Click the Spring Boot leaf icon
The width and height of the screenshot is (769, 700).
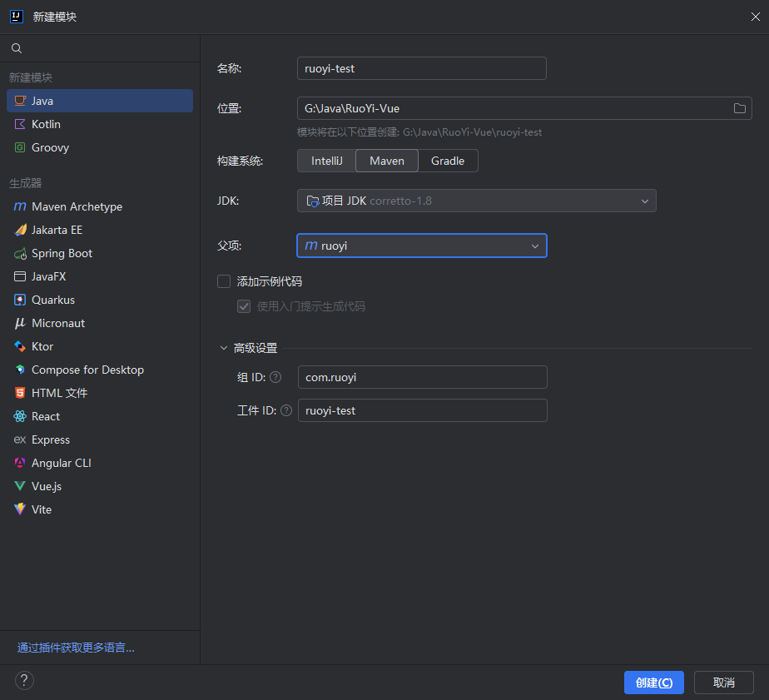point(20,253)
